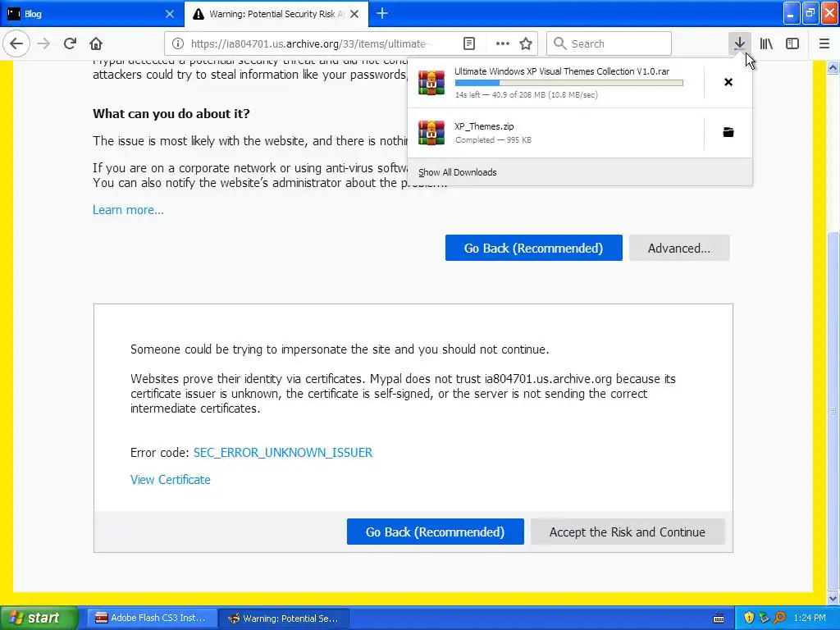
Task: Click the forward navigation arrow
Action: click(44, 43)
